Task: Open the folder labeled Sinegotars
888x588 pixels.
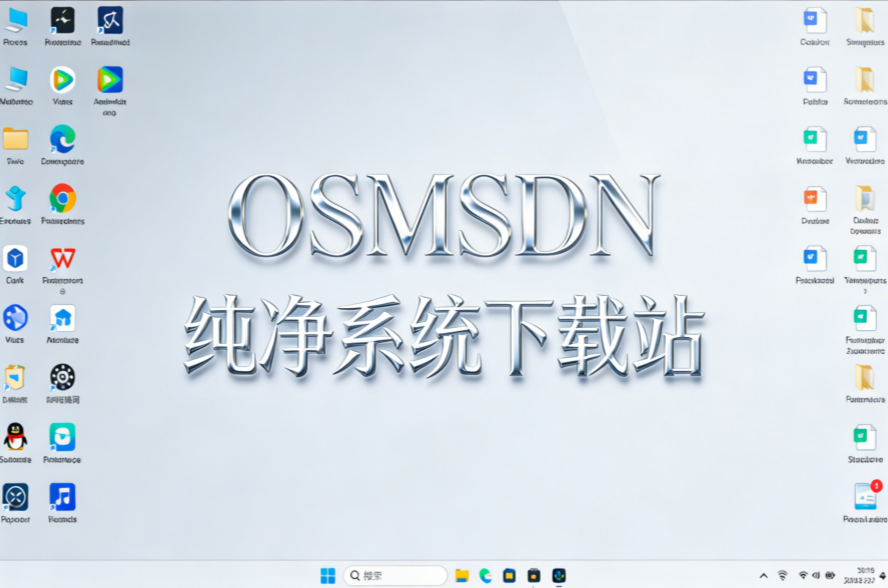Action: click(x=865, y=20)
